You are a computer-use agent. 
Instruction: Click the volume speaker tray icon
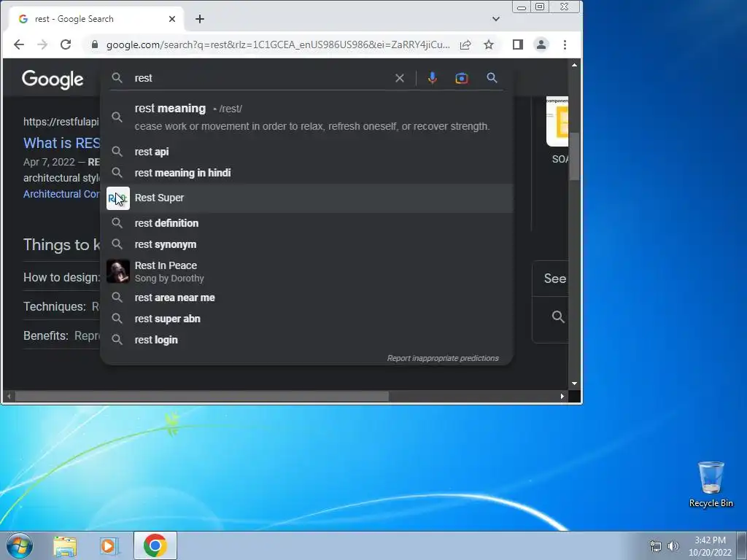point(673,546)
